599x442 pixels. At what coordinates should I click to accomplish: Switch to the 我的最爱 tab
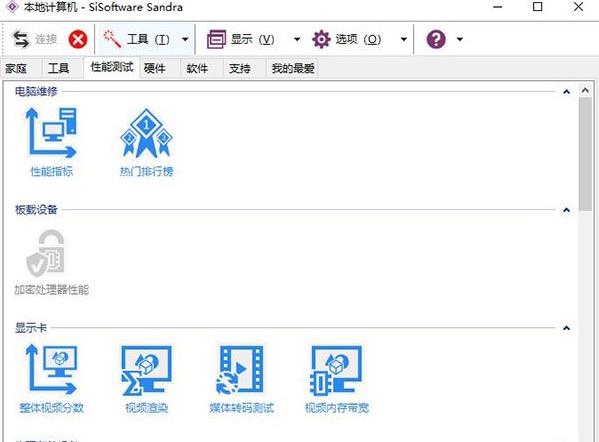293,69
